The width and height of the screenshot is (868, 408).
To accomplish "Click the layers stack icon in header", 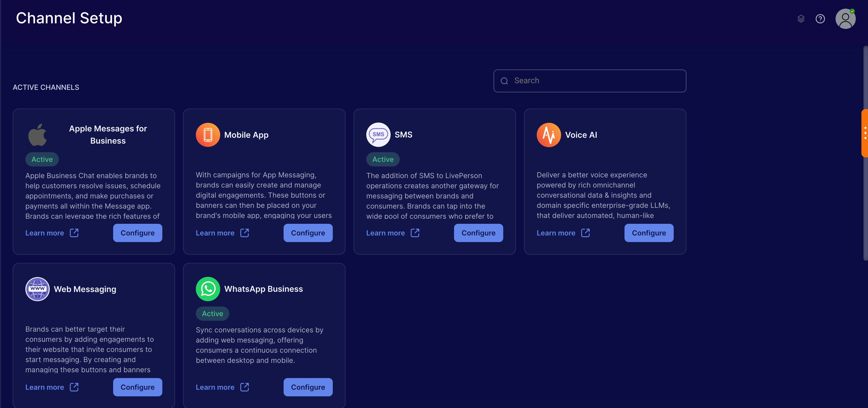I will tap(801, 19).
